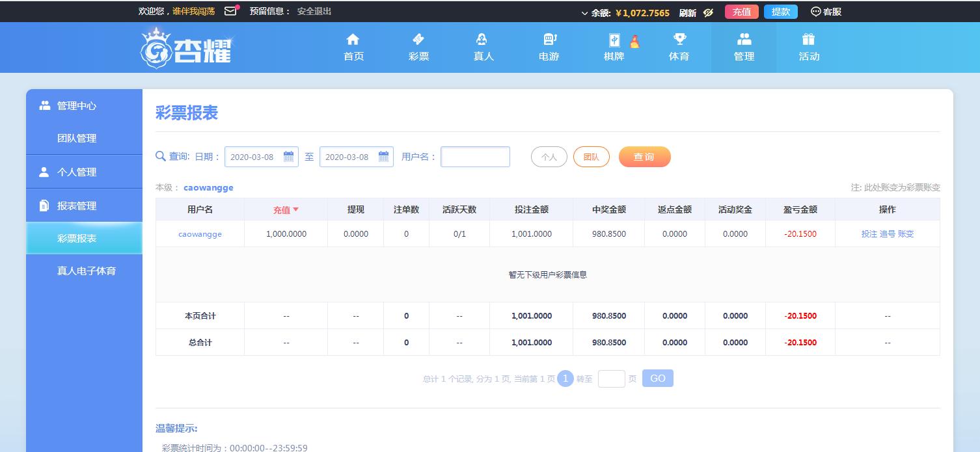Click the search magnifier icon

(x=161, y=156)
